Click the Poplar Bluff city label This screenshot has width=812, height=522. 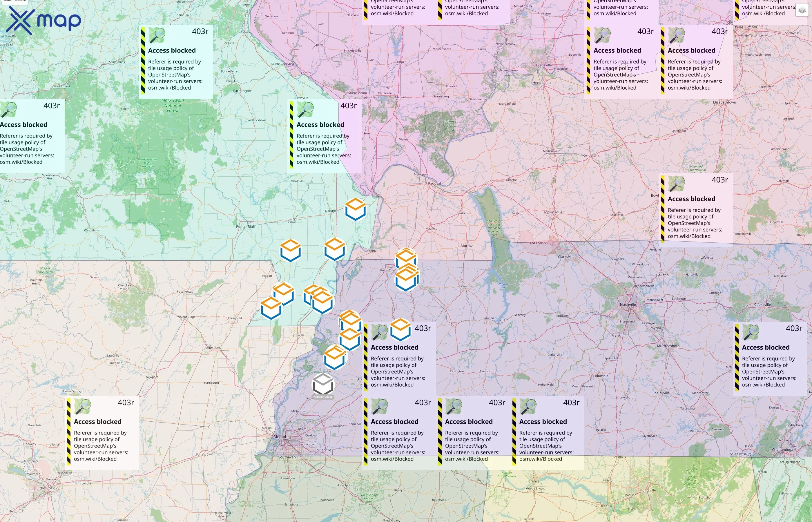[x=246, y=226]
